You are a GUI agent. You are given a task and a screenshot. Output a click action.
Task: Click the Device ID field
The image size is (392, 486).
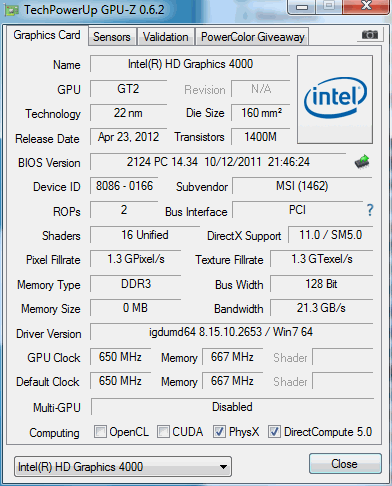124,186
